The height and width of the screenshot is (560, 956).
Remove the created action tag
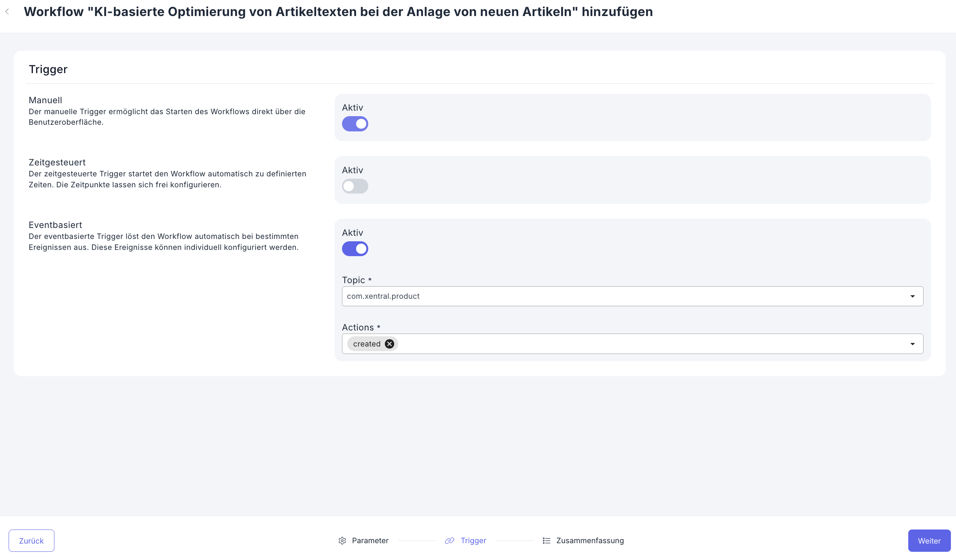click(389, 344)
